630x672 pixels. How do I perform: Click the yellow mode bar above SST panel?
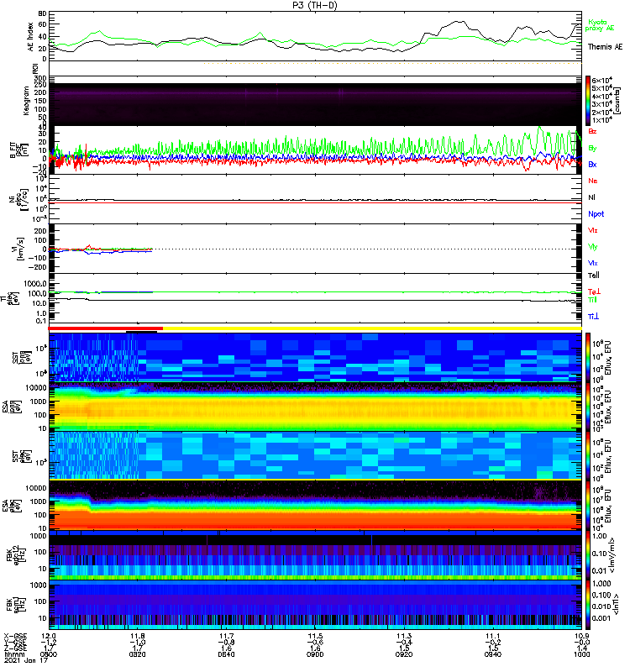(x=372, y=328)
